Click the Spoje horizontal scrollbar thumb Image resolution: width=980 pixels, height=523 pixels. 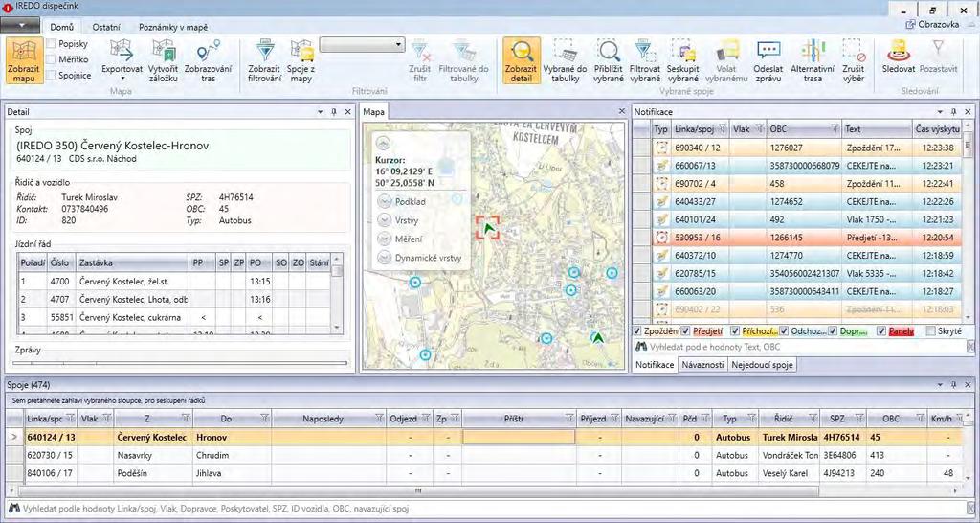pos(419,491)
